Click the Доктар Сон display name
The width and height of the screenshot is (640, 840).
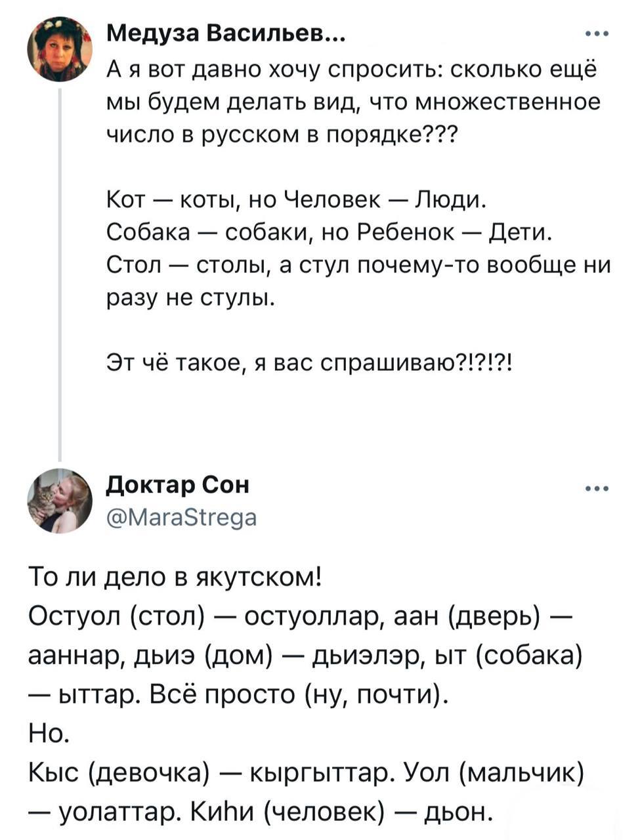click(178, 485)
